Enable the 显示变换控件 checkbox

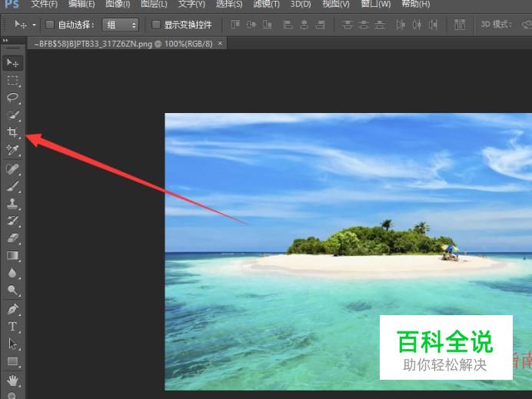click(156, 25)
